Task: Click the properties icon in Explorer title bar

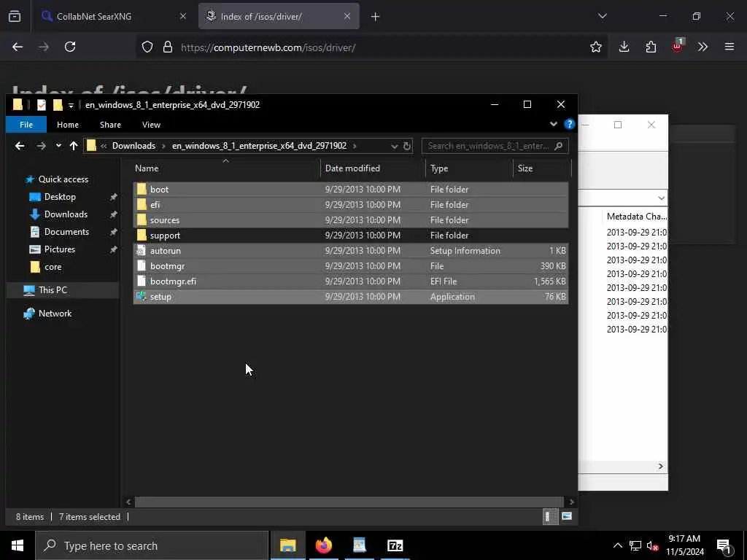Action: coord(42,105)
